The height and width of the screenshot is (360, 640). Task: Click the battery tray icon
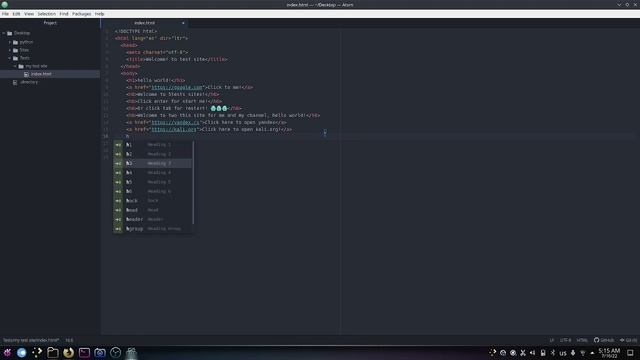click(543, 353)
